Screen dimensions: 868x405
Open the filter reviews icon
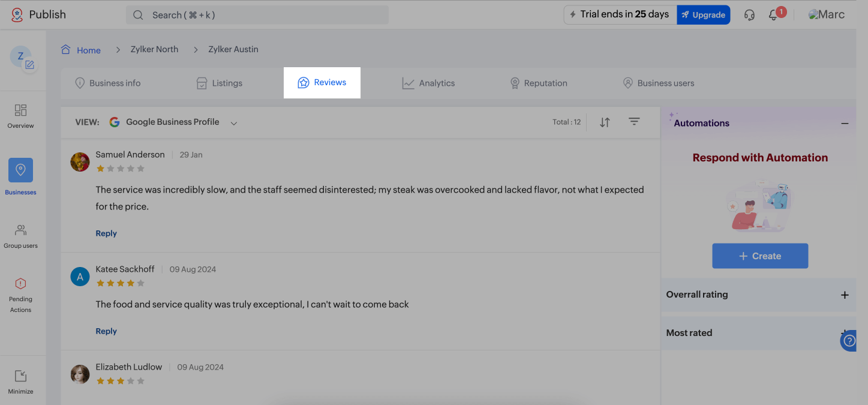pyautogui.click(x=634, y=122)
